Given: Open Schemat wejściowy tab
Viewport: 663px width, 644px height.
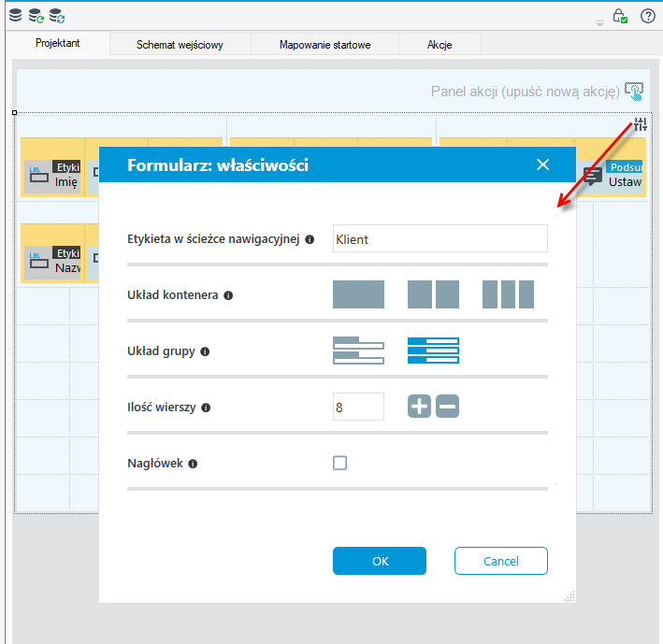Looking at the screenshot, I should pyautogui.click(x=180, y=45).
